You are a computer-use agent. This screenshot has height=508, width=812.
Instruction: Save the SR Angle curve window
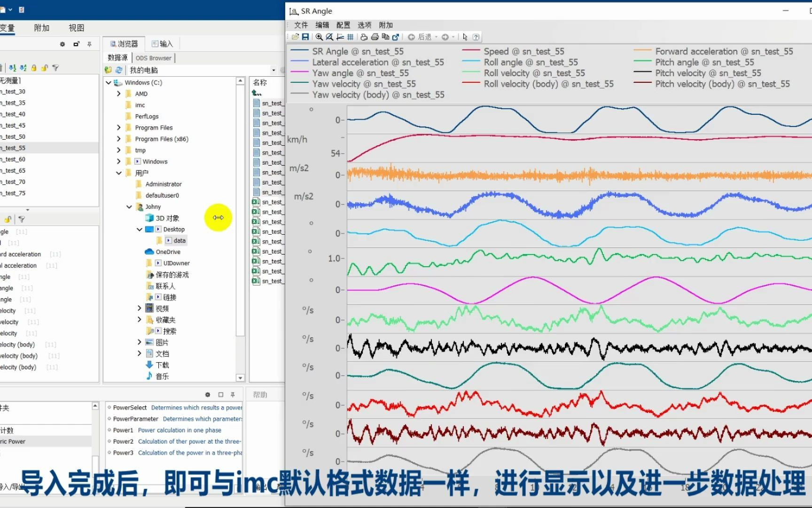pyautogui.click(x=306, y=37)
